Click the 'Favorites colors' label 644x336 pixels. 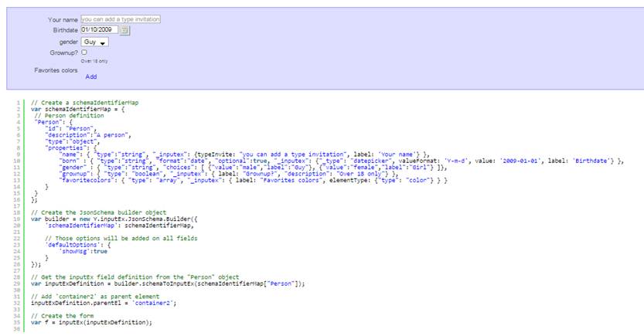click(56, 70)
